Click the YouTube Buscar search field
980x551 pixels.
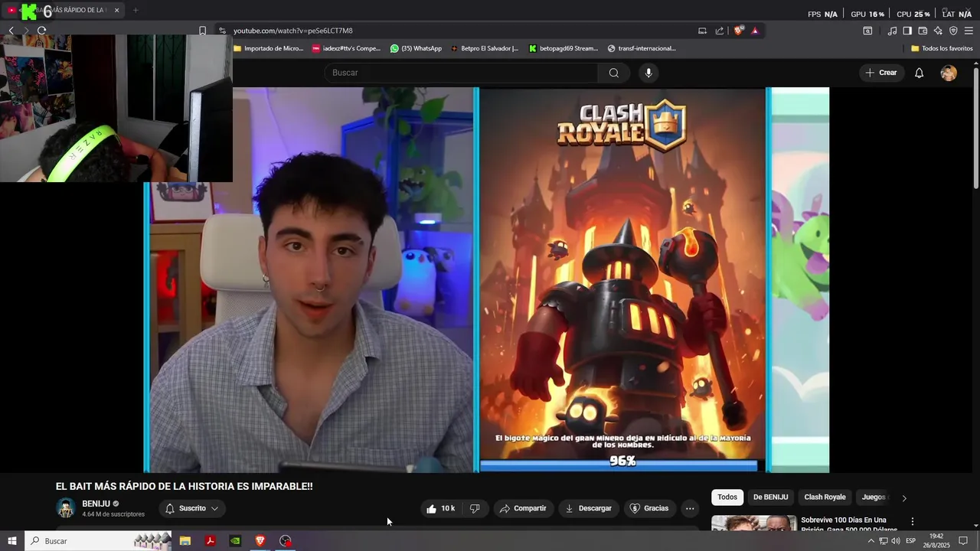click(x=461, y=73)
